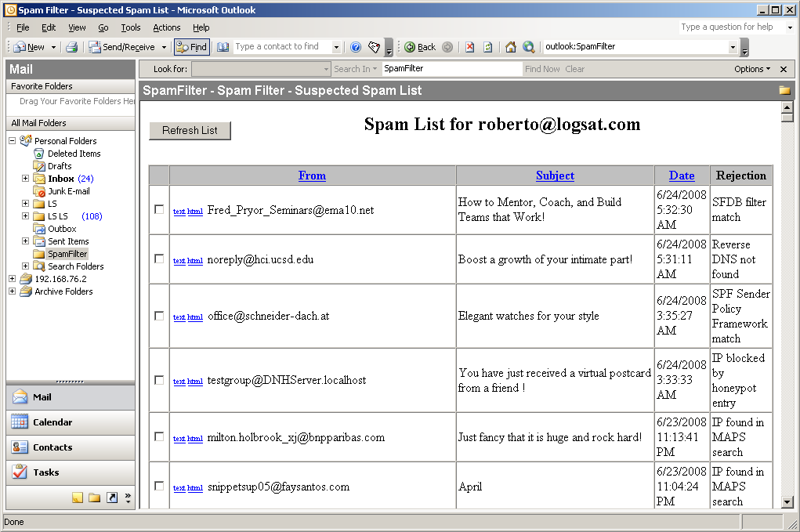Click the greyed Forward arrow icon
This screenshot has height=532, width=800.
coord(447,47)
